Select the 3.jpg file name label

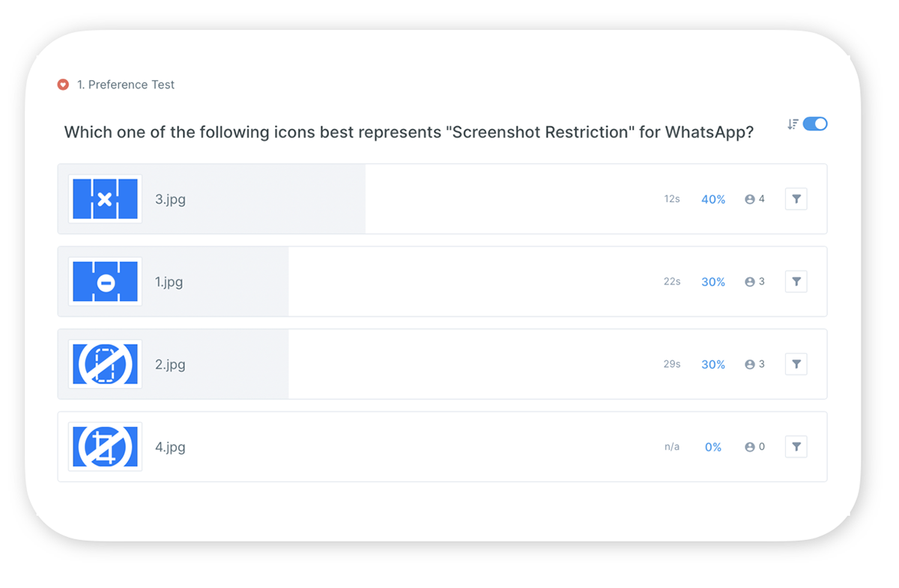(170, 199)
